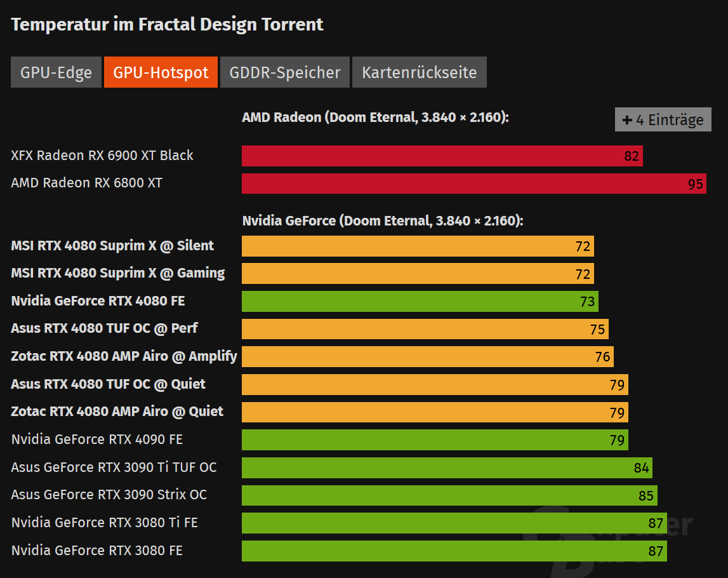The width and height of the screenshot is (728, 578).
Task: Click the RTX 3080 Ti FE green bar
Action: (454, 523)
